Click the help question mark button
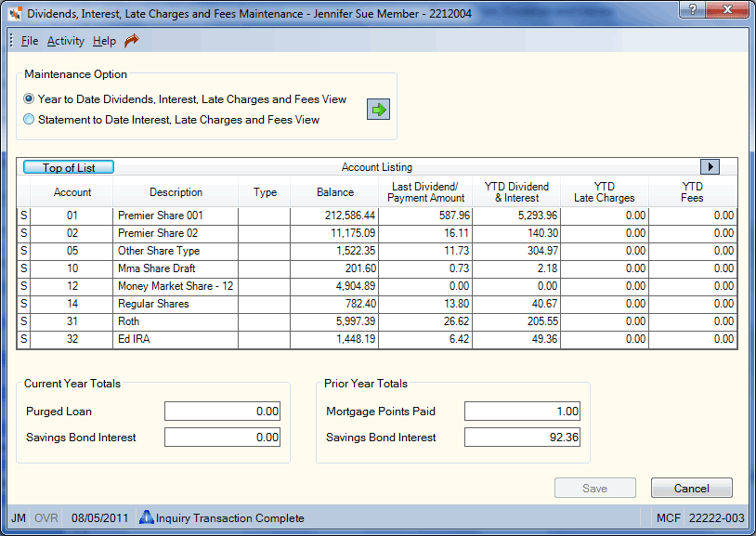Image resolution: width=756 pixels, height=536 pixels. pyautogui.click(x=692, y=9)
